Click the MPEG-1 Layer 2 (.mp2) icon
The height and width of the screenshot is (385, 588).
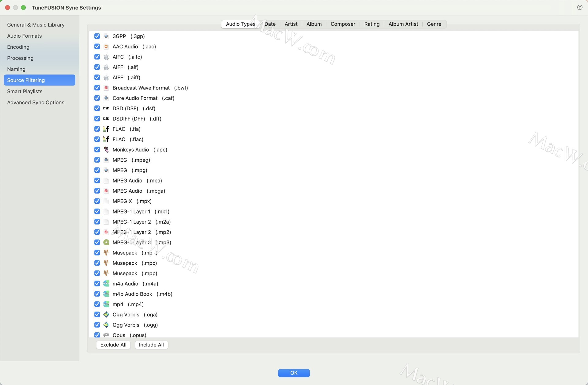(106, 232)
